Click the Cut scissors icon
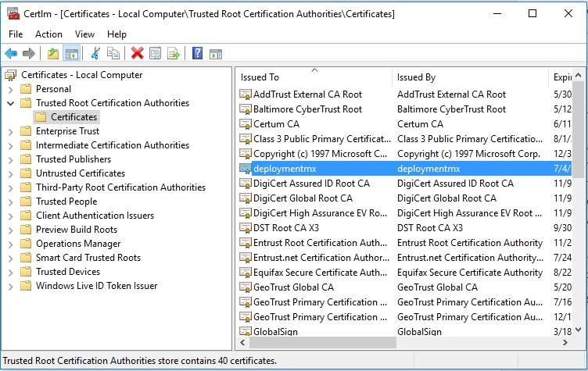Image resolution: width=588 pixels, height=371 pixels. [x=95, y=53]
